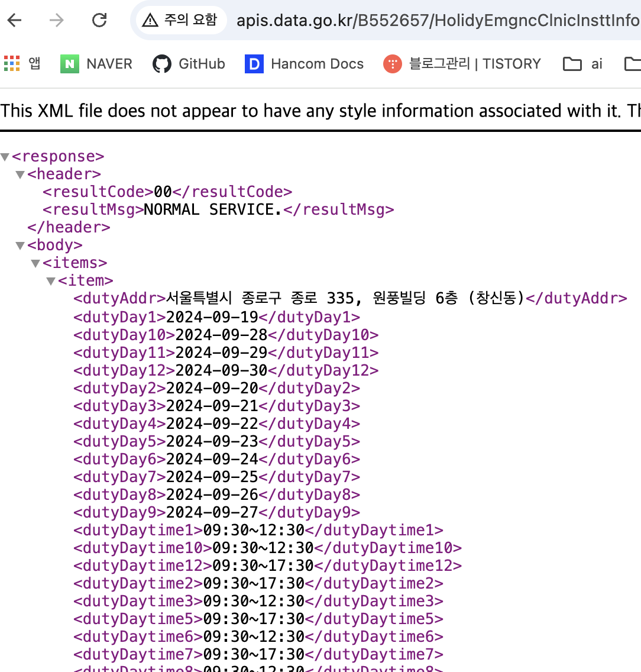Viewport: 641px width, 672px height.
Task: Open the GitHub bookmark
Action: point(189,64)
